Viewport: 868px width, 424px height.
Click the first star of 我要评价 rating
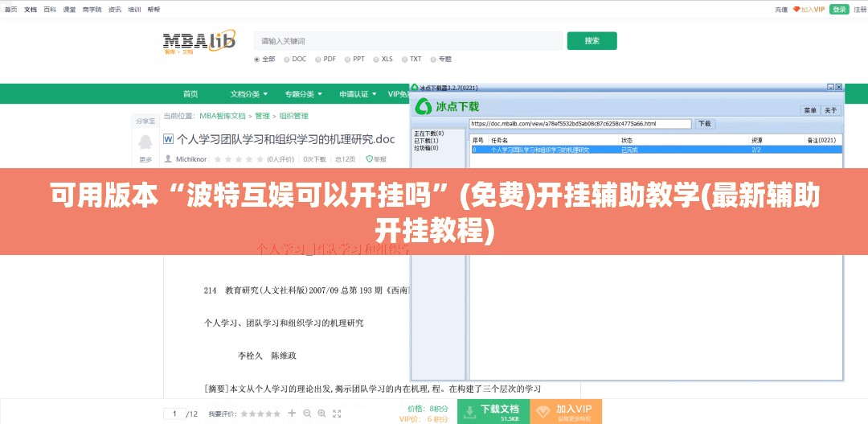[x=244, y=414]
